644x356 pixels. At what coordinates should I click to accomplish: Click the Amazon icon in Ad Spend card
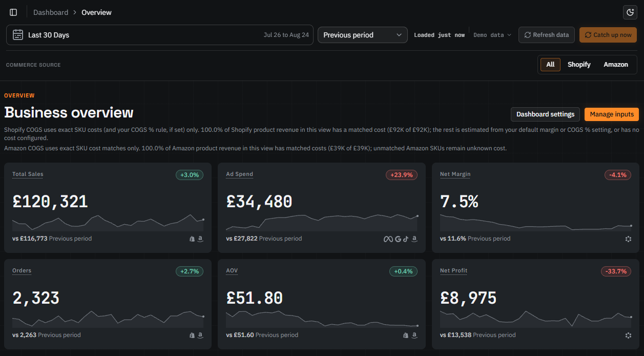(414, 239)
